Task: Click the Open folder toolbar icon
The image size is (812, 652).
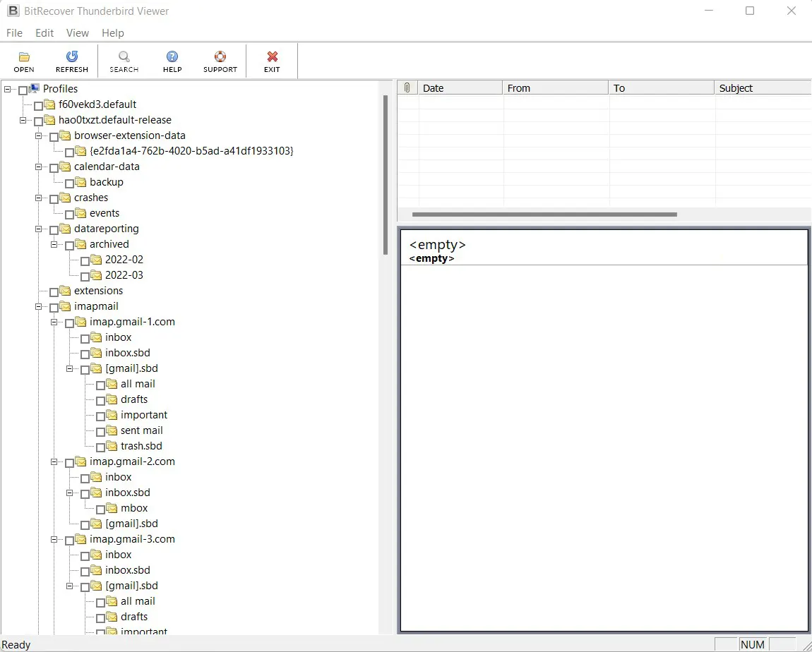Action: pos(24,57)
